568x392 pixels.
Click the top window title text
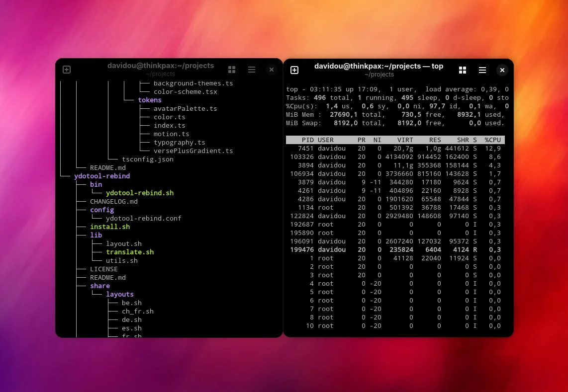point(379,66)
